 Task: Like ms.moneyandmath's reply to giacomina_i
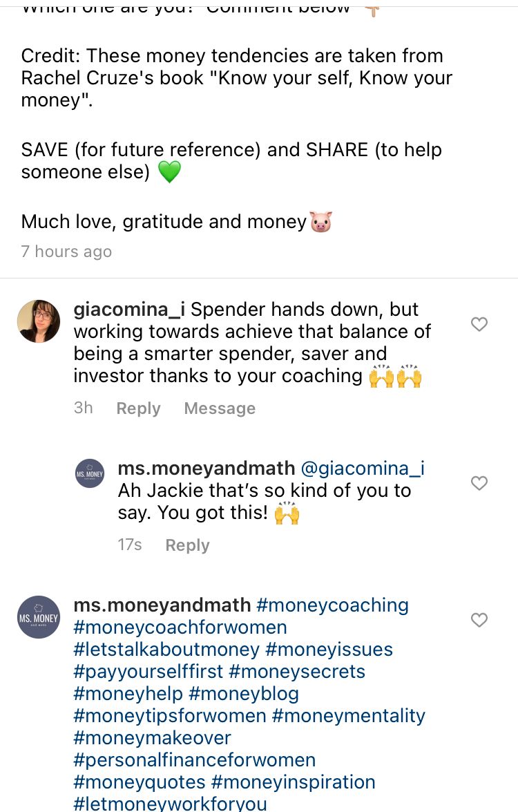(x=479, y=483)
